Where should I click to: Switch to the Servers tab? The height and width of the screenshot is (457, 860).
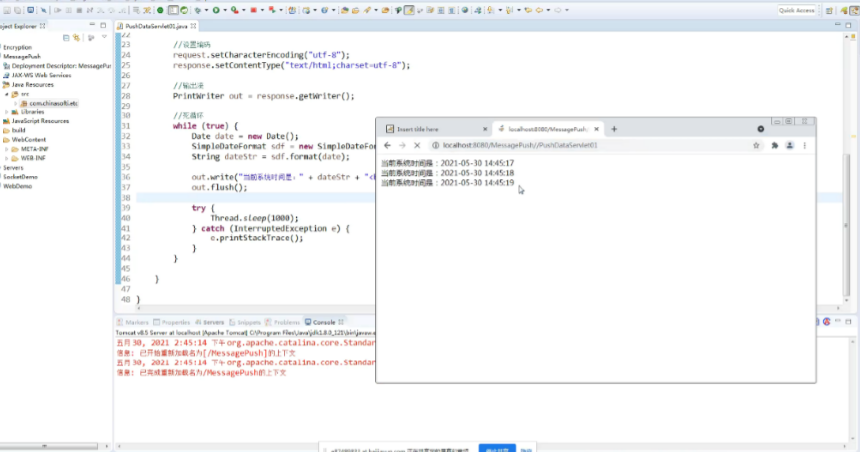tap(213, 323)
